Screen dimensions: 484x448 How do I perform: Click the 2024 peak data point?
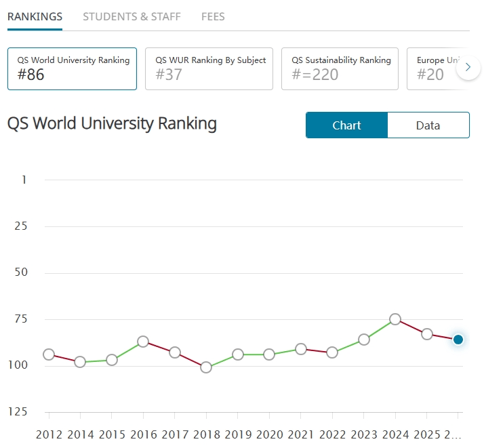click(395, 319)
